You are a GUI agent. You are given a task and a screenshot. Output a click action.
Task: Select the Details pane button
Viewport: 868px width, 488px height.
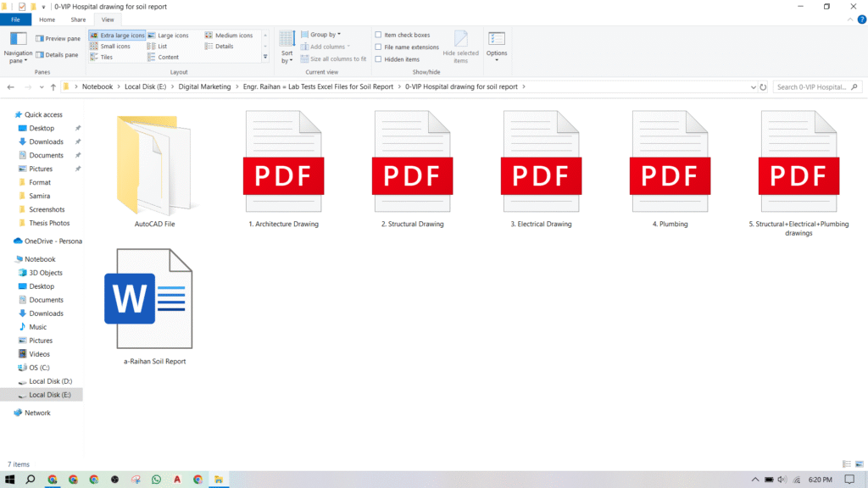pos(58,55)
